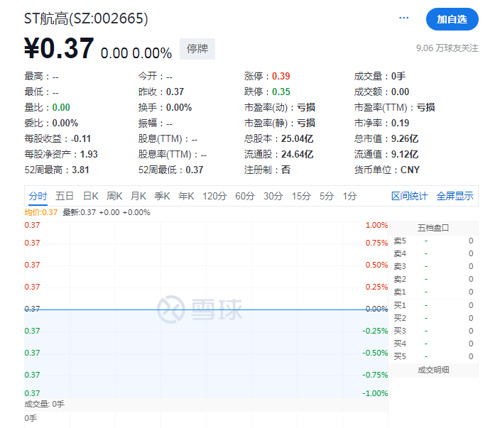Click the 量比 0.00 value
The image size is (500, 428).
(61, 107)
